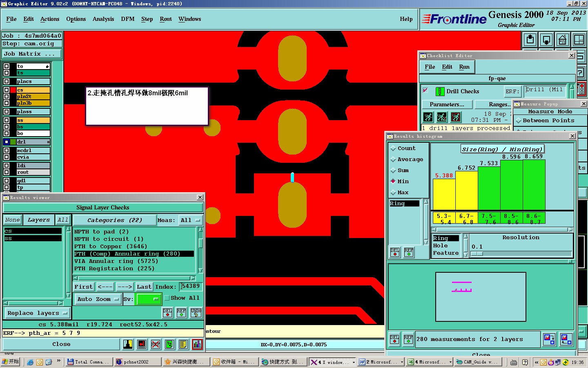Open the Analysis menu

coord(103,19)
